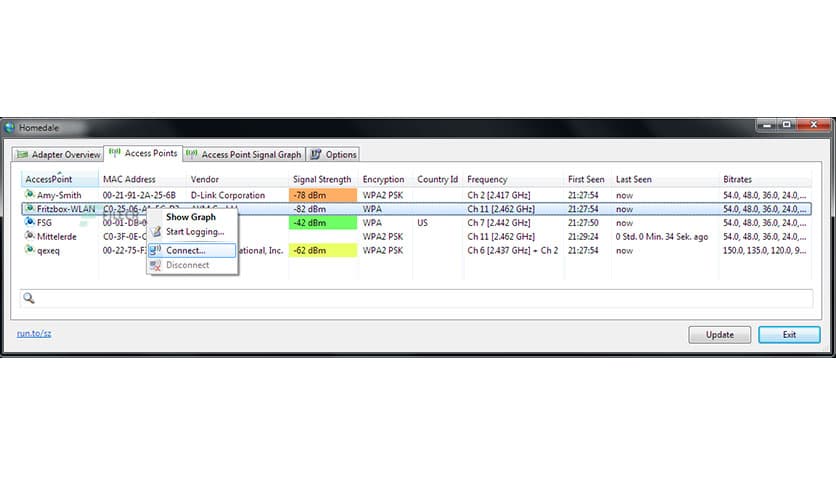The height and width of the screenshot is (484, 836).
Task: Open the Access Point Signal Graph tab
Action: click(x=244, y=154)
